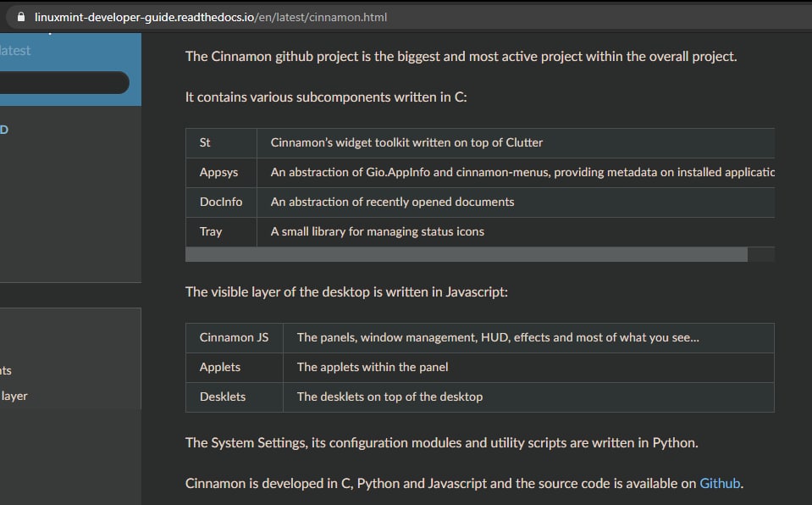Click the 'latest' version label in the sidebar
Screen dimensions: 812x505
coord(15,50)
